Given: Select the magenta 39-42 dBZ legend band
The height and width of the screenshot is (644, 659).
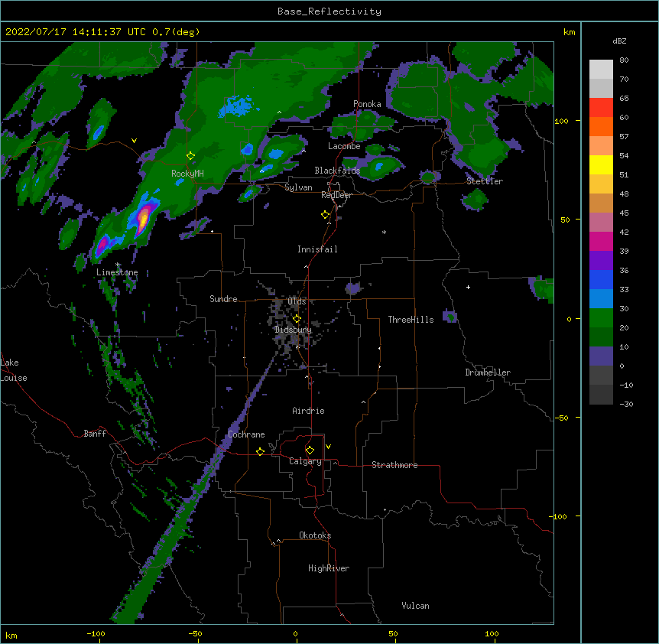Looking at the screenshot, I should point(601,241).
